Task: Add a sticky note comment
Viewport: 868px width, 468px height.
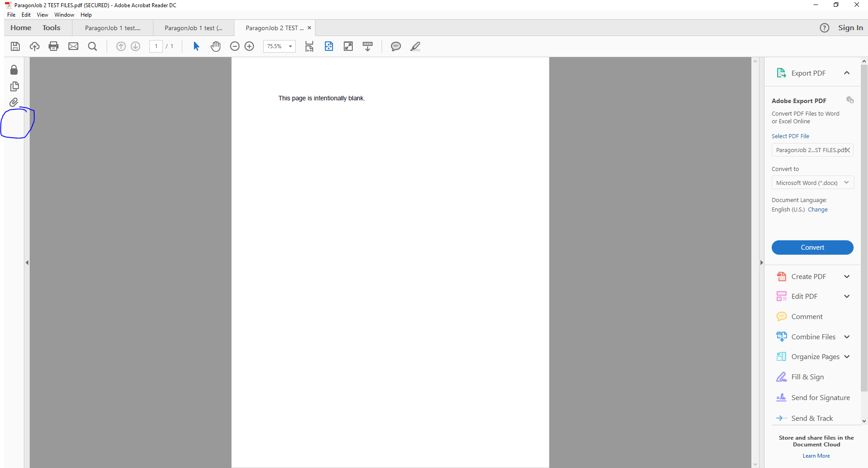Action: (396, 46)
